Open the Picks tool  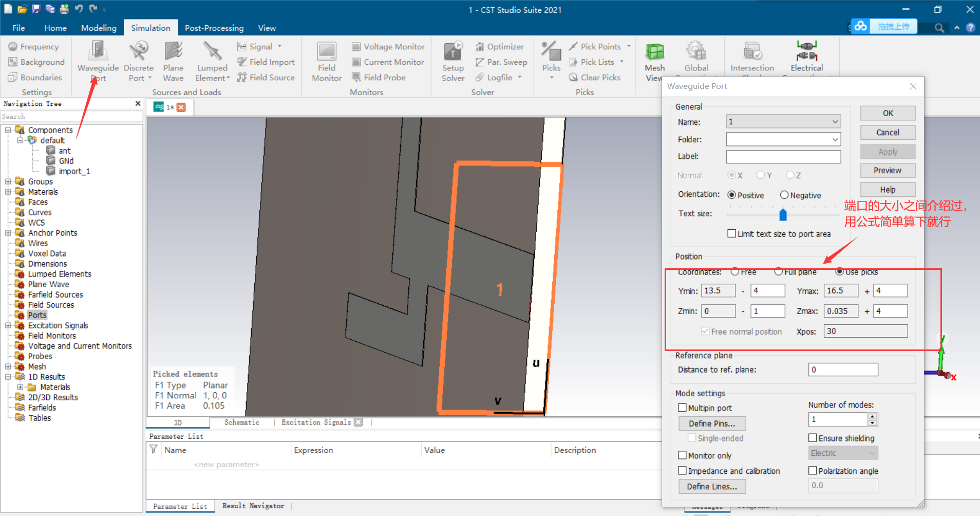[x=551, y=61]
